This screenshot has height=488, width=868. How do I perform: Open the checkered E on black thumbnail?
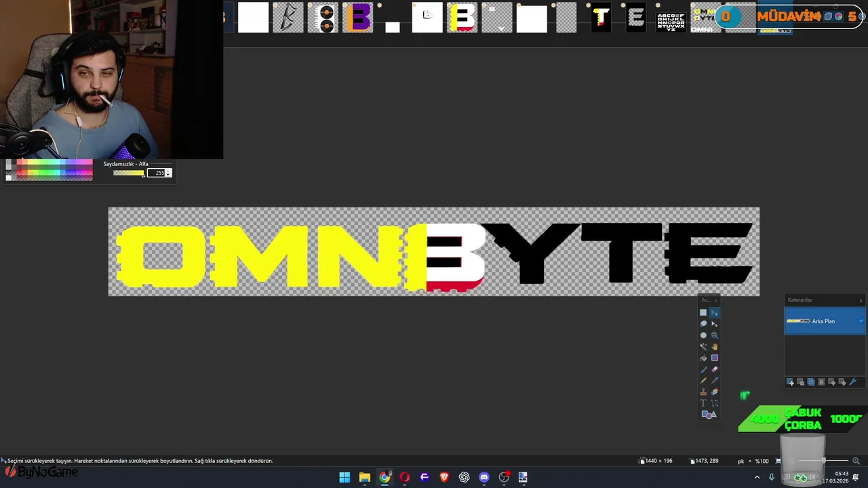[635, 18]
